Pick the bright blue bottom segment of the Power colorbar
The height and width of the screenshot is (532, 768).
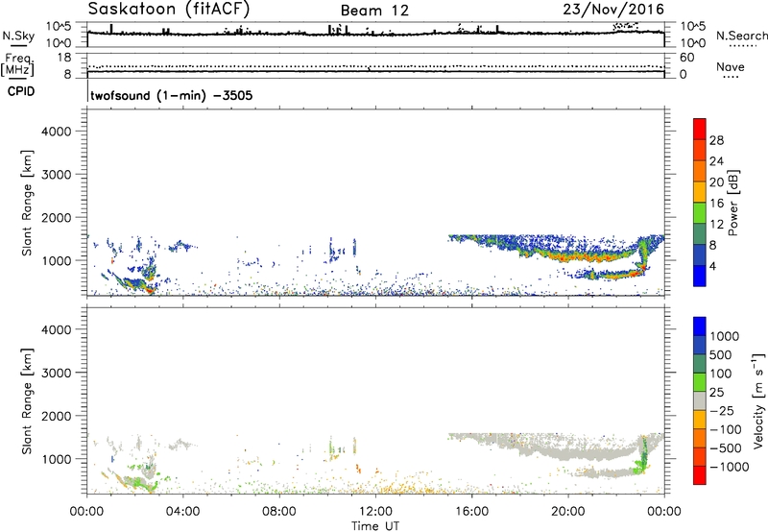click(700, 276)
